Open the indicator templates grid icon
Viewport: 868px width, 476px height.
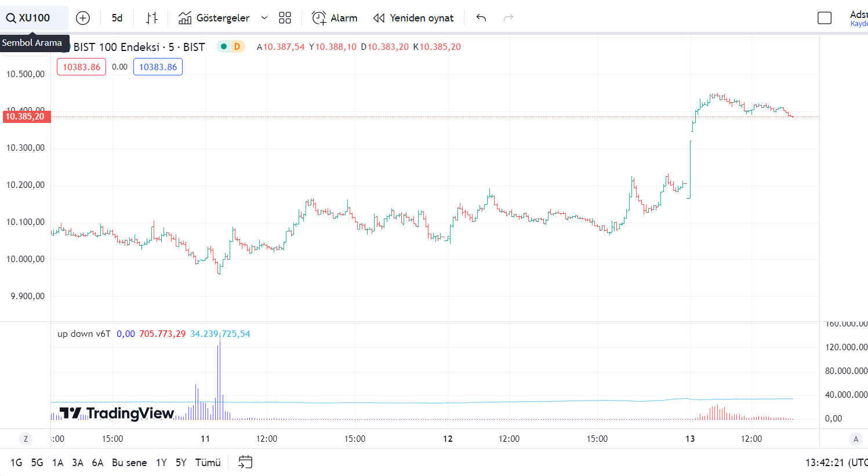click(285, 18)
